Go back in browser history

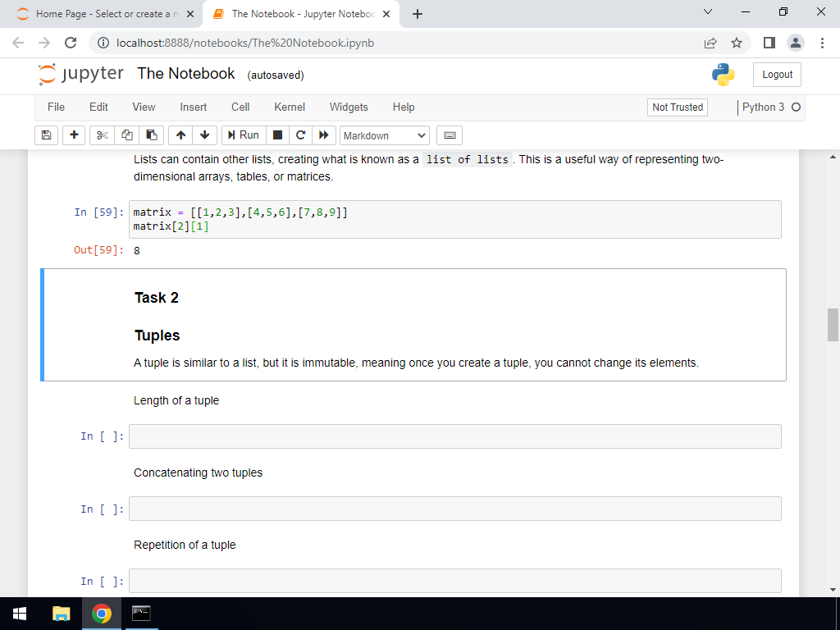pyautogui.click(x=18, y=43)
